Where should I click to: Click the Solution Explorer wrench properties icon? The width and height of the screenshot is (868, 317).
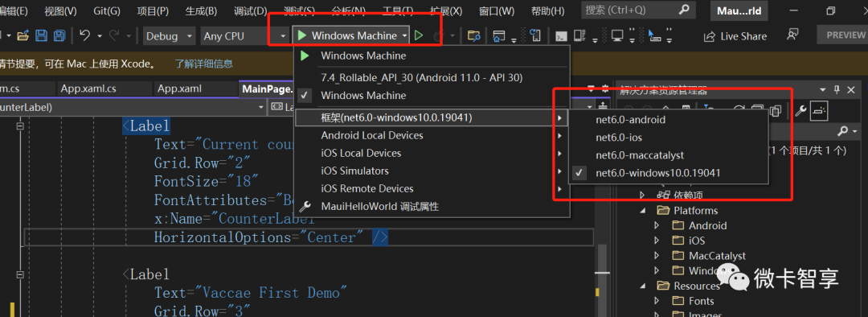[800, 110]
